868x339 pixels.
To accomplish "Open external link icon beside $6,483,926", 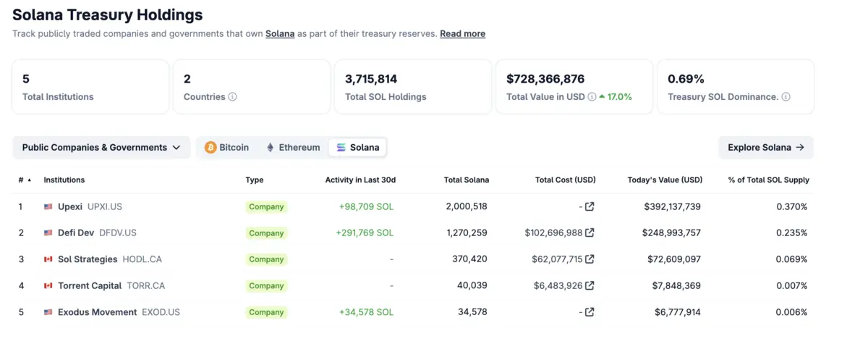I will [x=590, y=285].
